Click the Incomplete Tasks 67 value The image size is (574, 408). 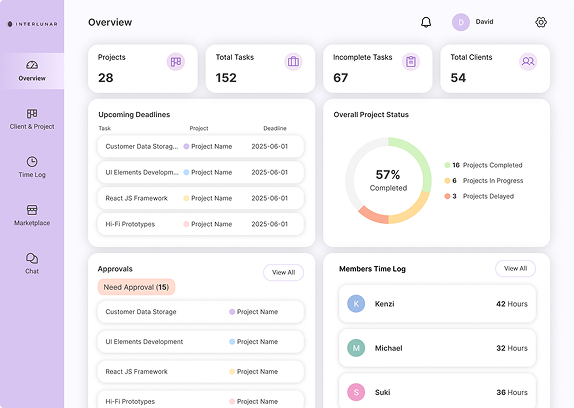coord(340,78)
